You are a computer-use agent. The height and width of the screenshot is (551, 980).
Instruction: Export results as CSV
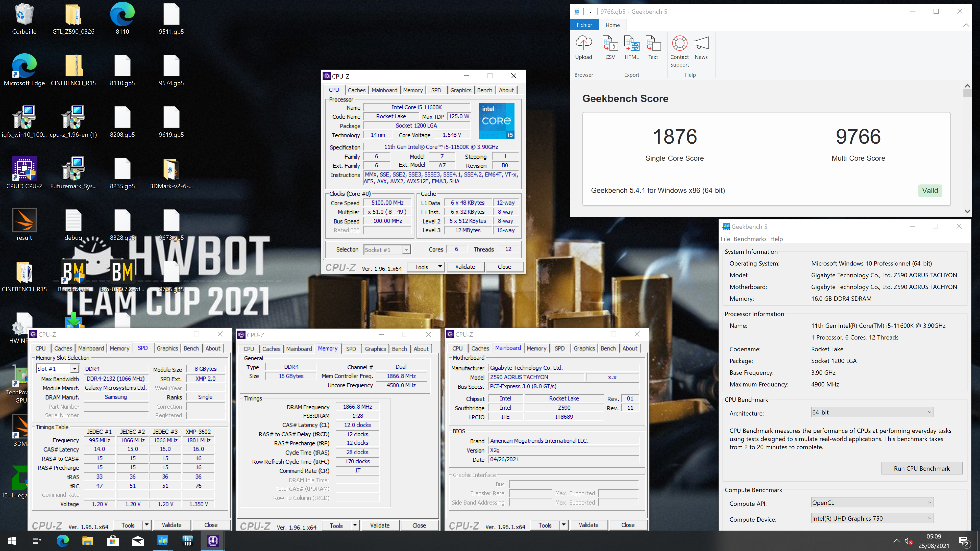(x=610, y=47)
